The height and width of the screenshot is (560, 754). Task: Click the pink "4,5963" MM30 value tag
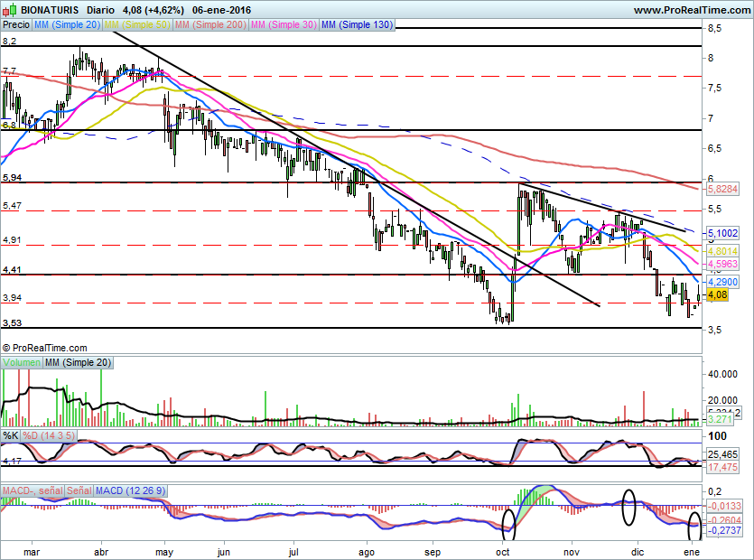pos(722,264)
